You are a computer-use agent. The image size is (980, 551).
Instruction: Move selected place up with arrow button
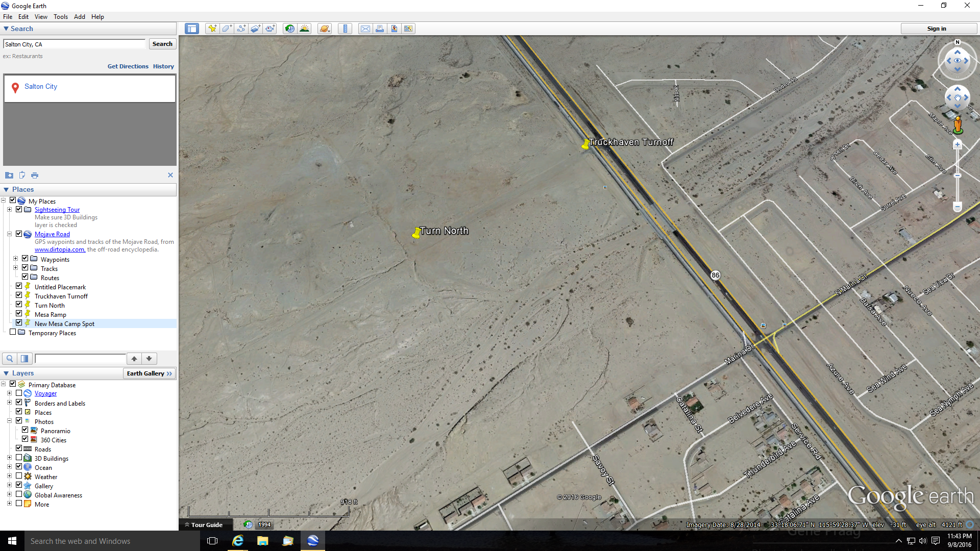pyautogui.click(x=134, y=359)
